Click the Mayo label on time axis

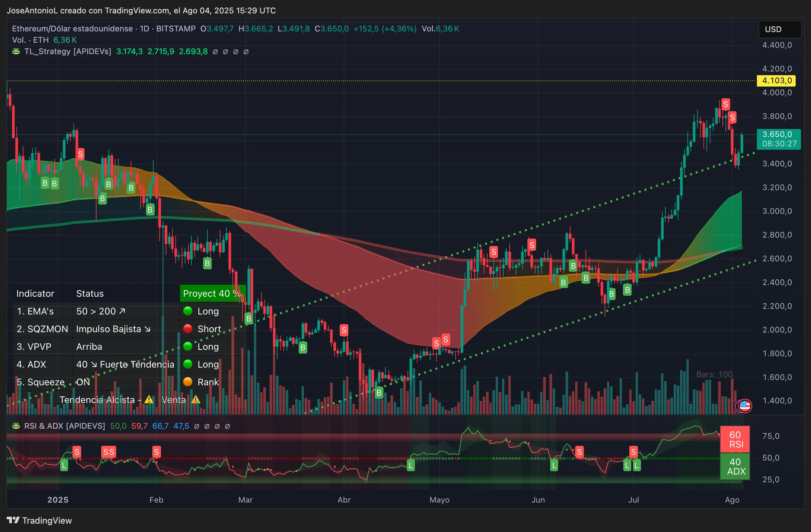pos(439,500)
